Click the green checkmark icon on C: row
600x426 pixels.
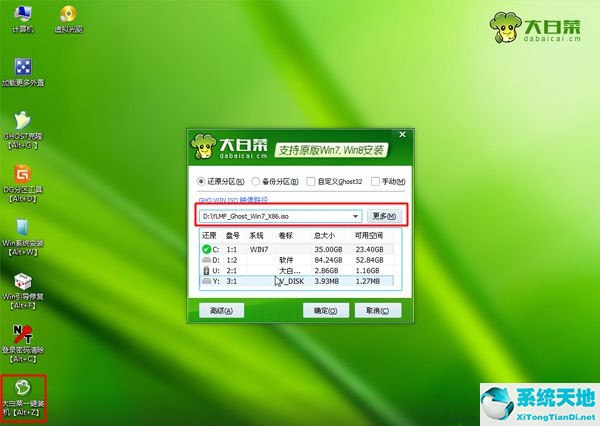[206, 249]
